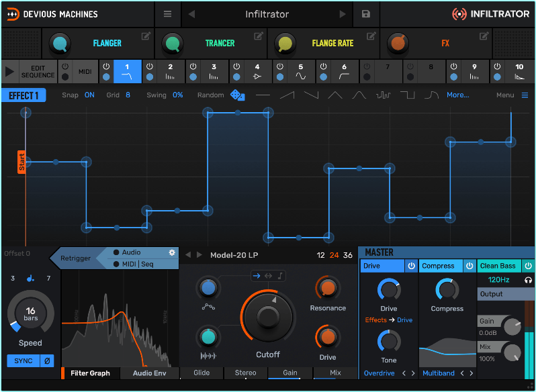Edit the FLANGER macro assignment
The image size is (536, 392).
(x=146, y=36)
